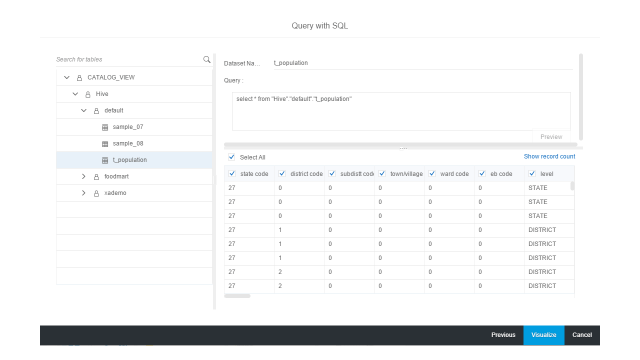Click the horizontal scrollbar under the data table
This screenshot has width=640, height=360.
pyautogui.click(x=237, y=296)
